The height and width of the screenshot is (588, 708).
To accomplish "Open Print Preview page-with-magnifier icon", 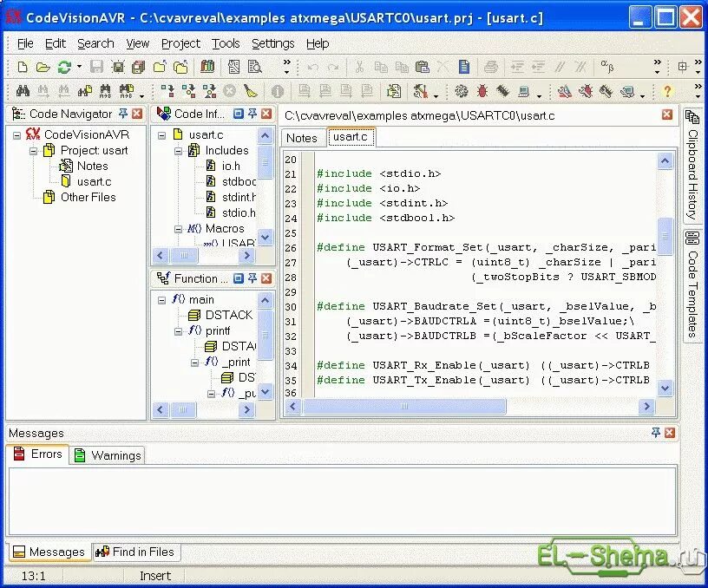I will (x=255, y=67).
